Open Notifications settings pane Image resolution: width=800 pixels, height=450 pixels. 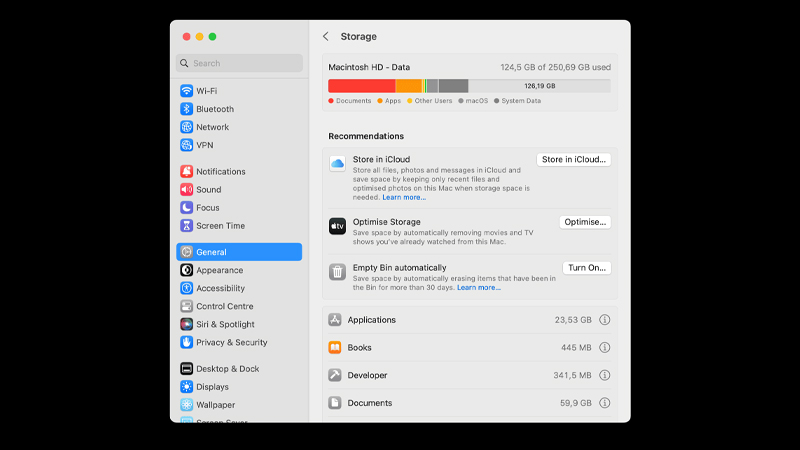(239, 171)
